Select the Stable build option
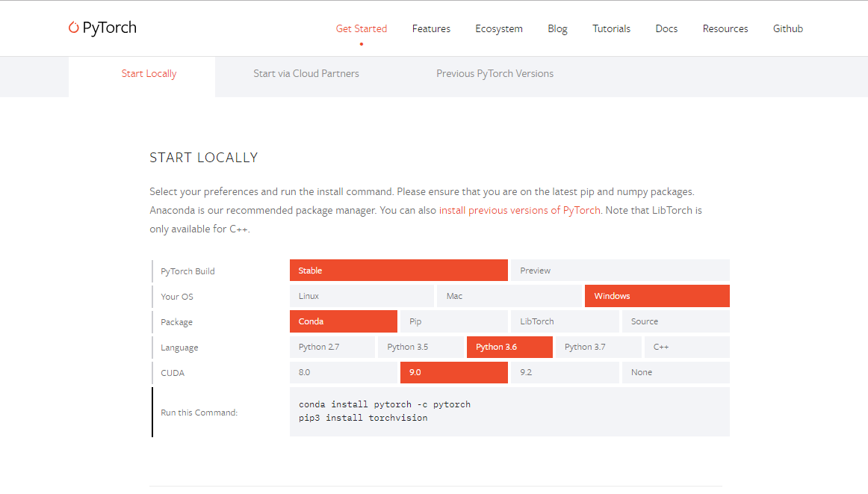This screenshot has width=868, height=494. pyautogui.click(x=399, y=271)
